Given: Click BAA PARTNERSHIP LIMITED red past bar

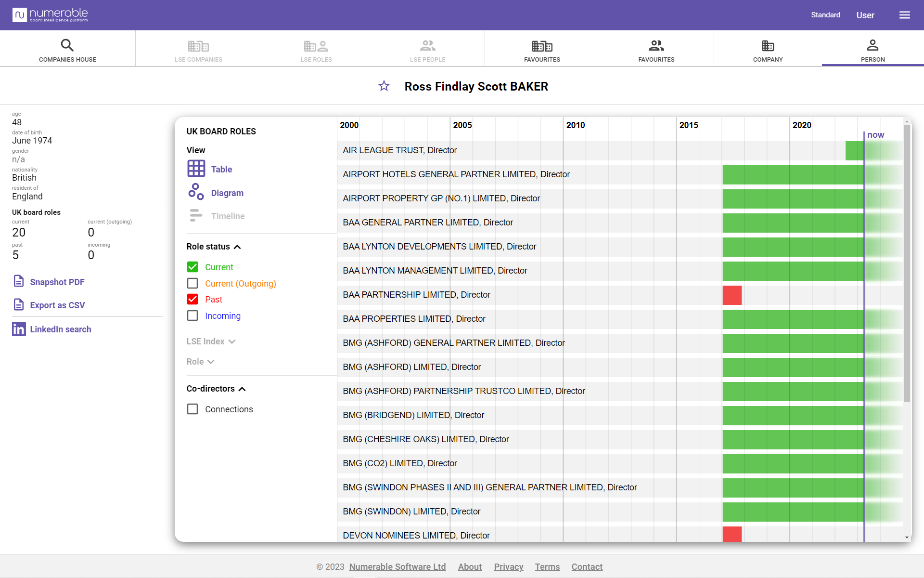Looking at the screenshot, I should point(732,295).
